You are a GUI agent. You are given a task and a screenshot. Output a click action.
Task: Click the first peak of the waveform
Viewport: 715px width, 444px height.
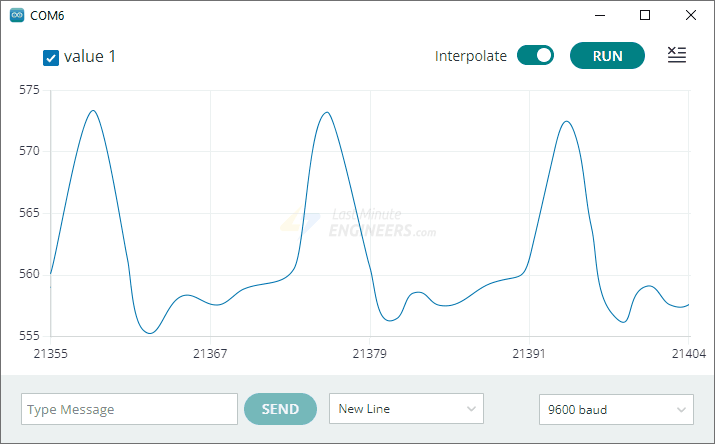coord(93,111)
